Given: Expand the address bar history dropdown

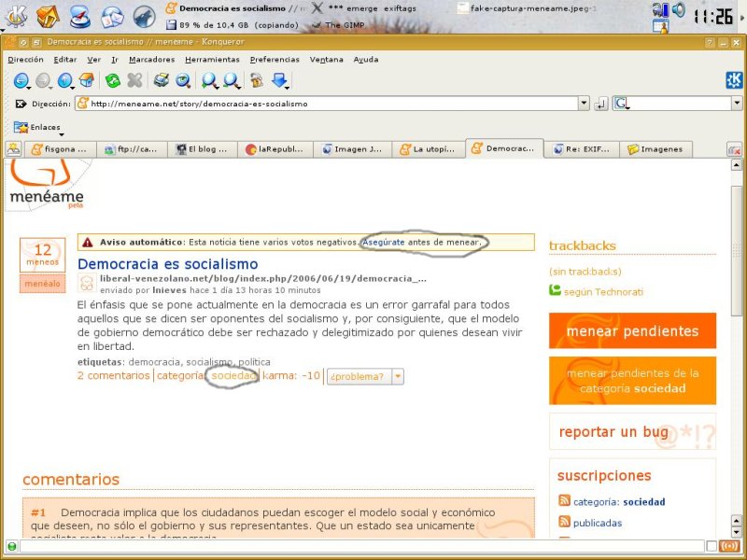Looking at the screenshot, I should pos(585,104).
